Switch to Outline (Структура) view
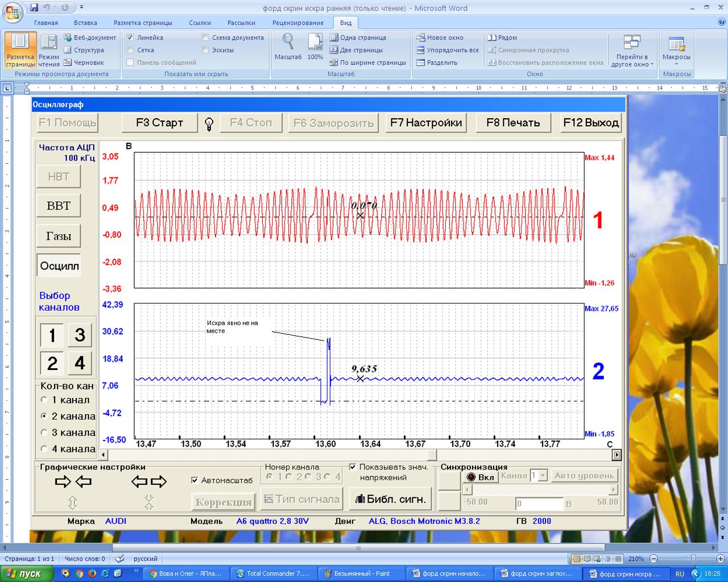728x582 pixels. coord(84,50)
